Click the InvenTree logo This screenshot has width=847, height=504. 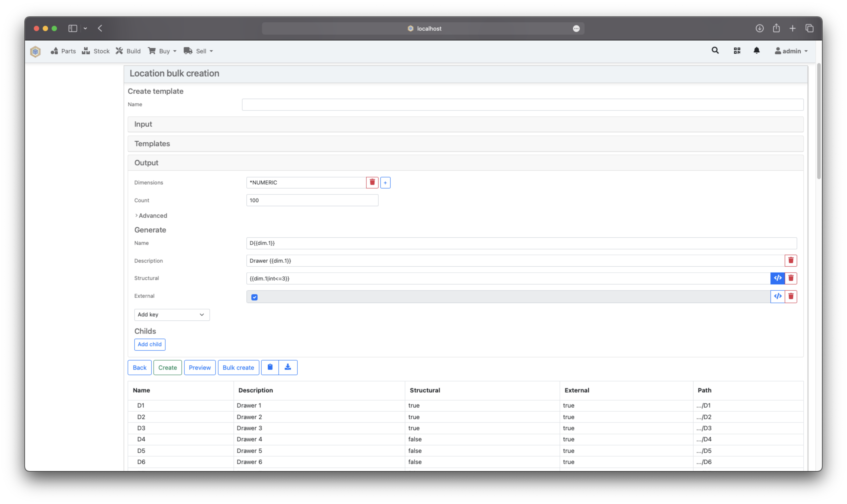(35, 51)
